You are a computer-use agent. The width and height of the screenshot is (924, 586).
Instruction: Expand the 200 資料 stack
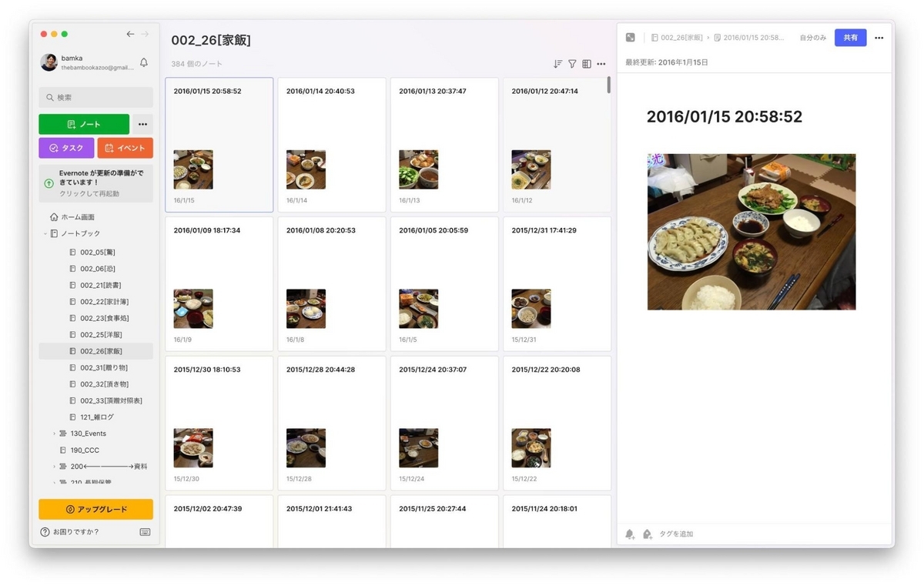click(54, 467)
